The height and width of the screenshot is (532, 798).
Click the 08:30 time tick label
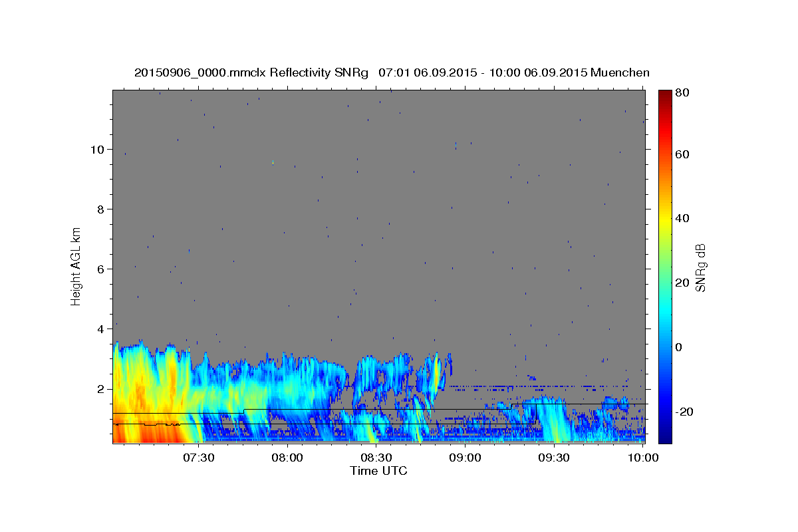tap(376, 458)
